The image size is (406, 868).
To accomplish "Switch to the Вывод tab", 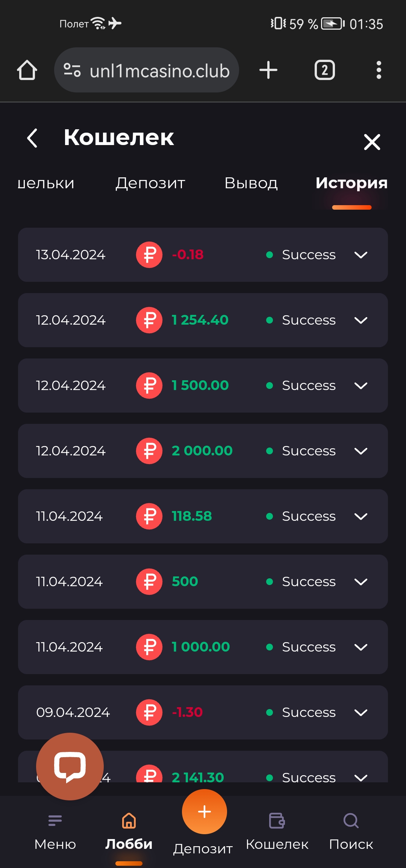I will tap(251, 183).
